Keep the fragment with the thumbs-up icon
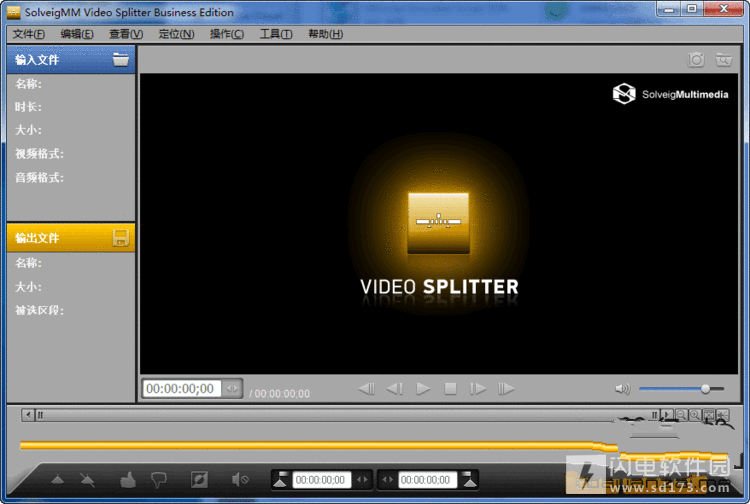The image size is (750, 504). pos(128,480)
